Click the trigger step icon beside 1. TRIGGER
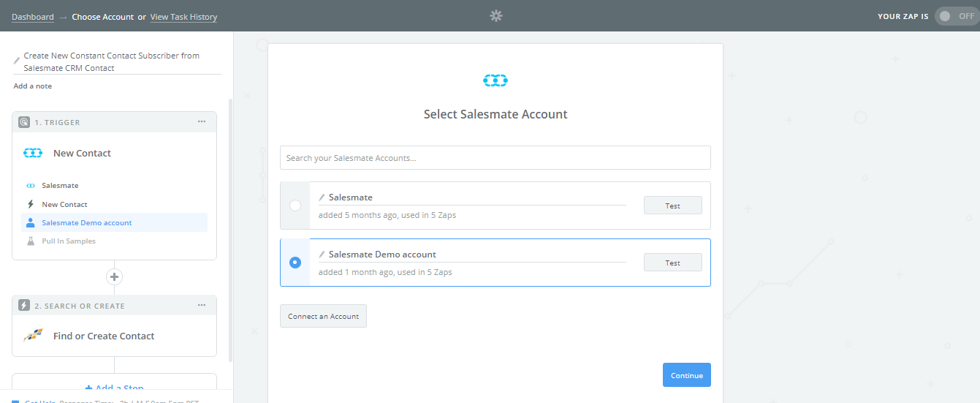The height and width of the screenshot is (403, 980). click(24, 122)
